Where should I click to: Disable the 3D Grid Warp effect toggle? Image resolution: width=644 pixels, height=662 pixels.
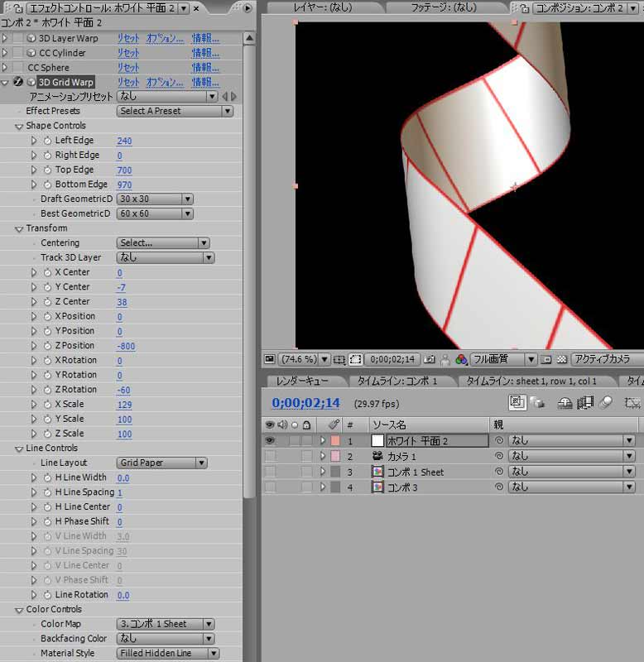17,81
